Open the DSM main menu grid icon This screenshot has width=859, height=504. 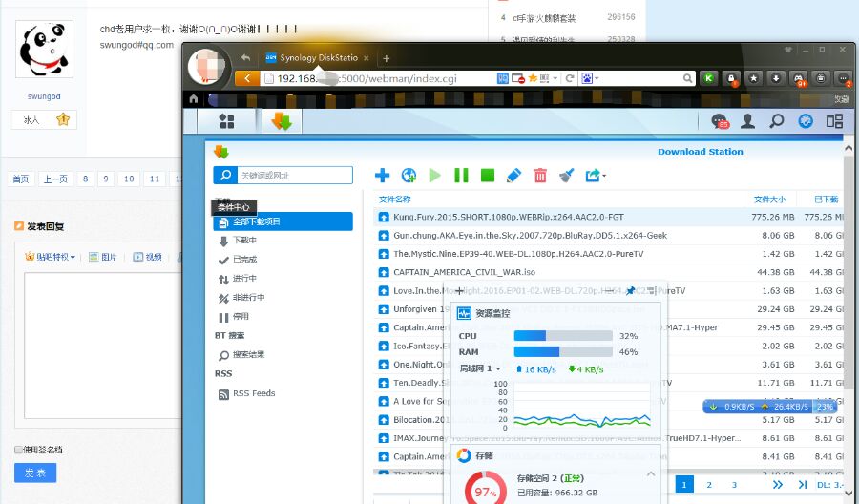tap(226, 121)
